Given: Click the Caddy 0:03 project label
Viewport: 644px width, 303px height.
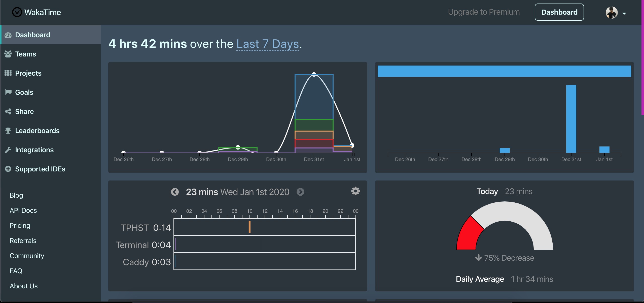Looking at the screenshot, I should pyautogui.click(x=147, y=262).
